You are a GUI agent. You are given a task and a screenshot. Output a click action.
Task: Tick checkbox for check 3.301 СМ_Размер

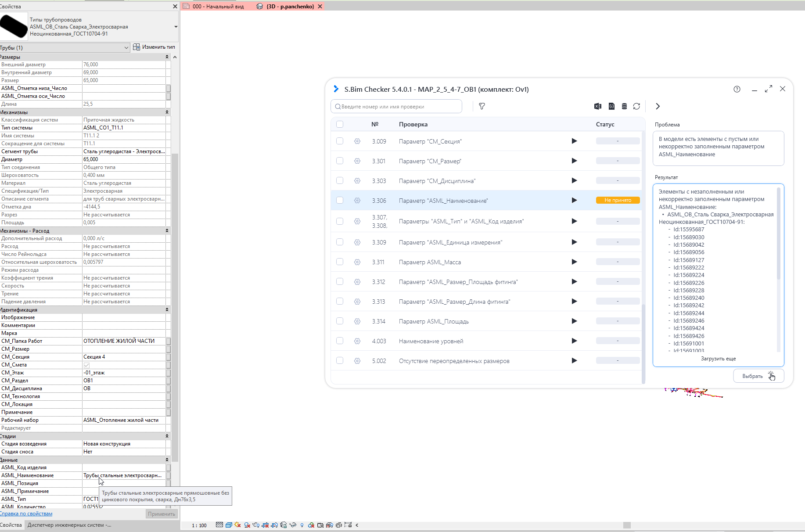(x=340, y=161)
